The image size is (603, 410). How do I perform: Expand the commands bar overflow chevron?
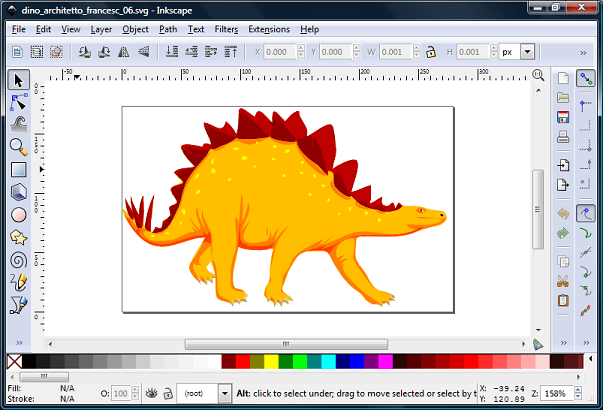pyautogui.click(x=564, y=343)
